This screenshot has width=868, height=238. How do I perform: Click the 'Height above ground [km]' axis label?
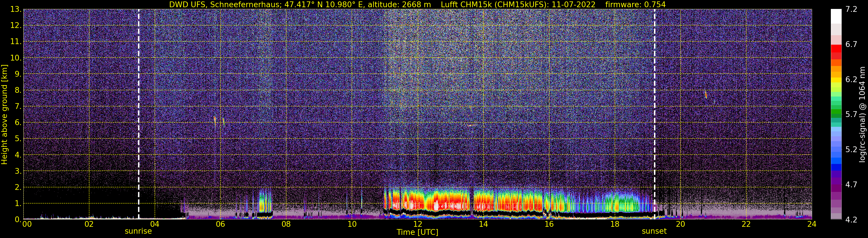(4, 114)
